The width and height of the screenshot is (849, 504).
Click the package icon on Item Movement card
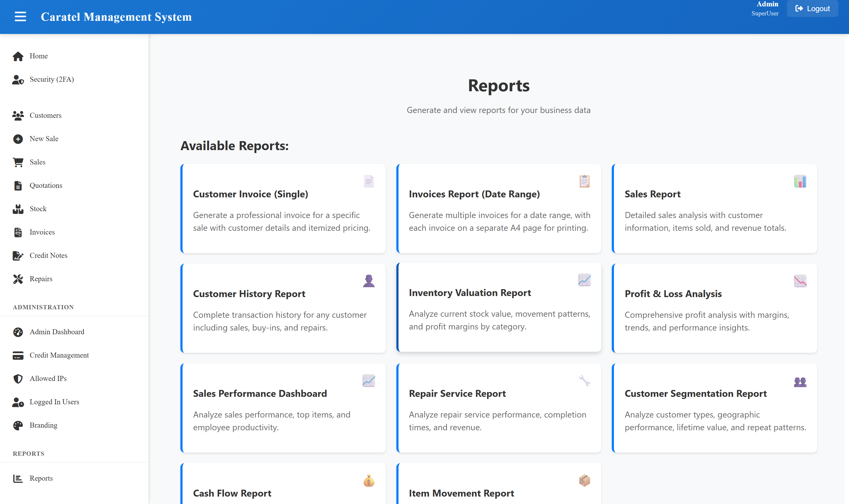point(584,481)
